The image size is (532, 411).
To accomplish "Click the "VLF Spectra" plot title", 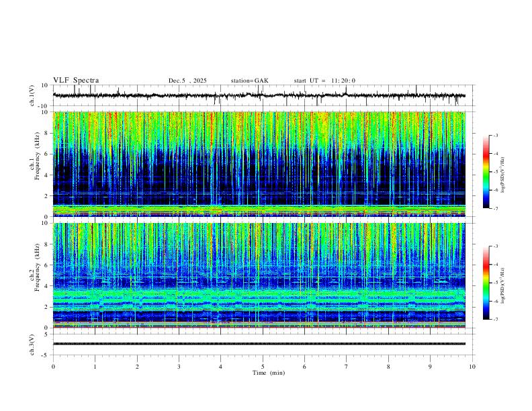I will [76, 81].
